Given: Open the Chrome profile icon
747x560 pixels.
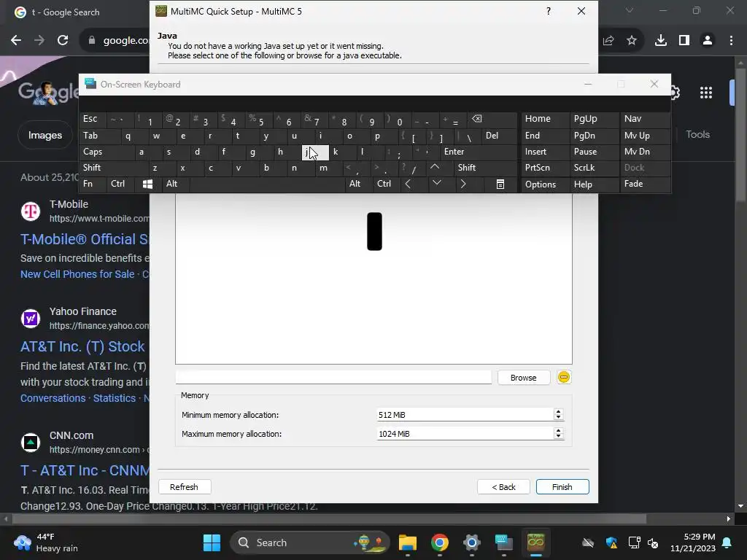Looking at the screenshot, I should click(708, 41).
